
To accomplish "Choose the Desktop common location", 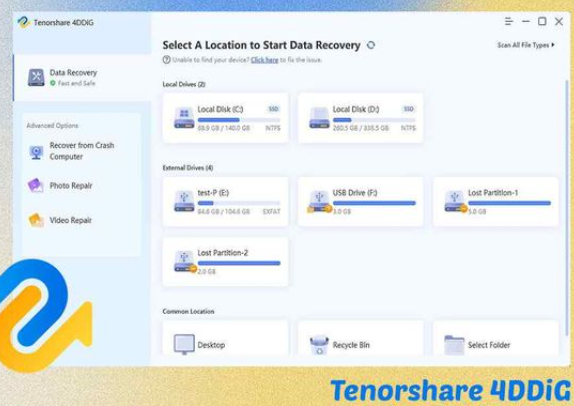I will (226, 338).
